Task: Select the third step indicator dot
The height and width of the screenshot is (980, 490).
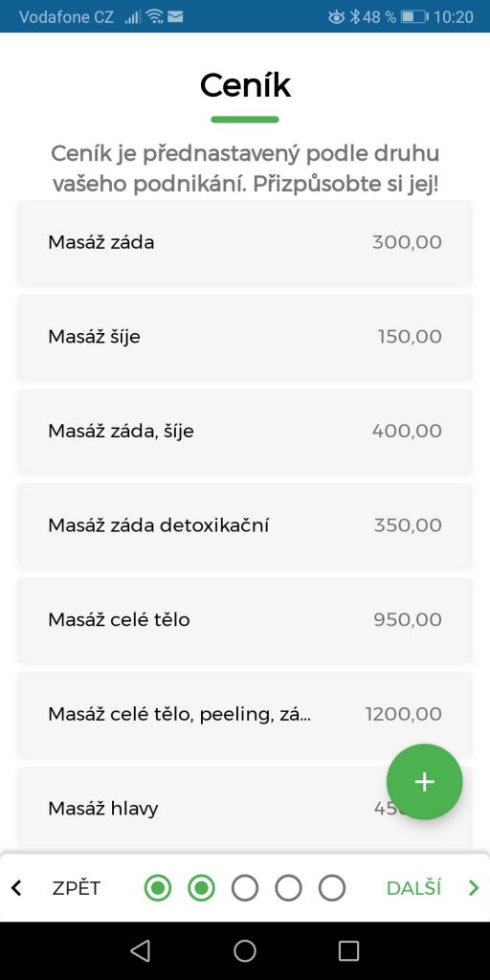Action: click(245, 888)
